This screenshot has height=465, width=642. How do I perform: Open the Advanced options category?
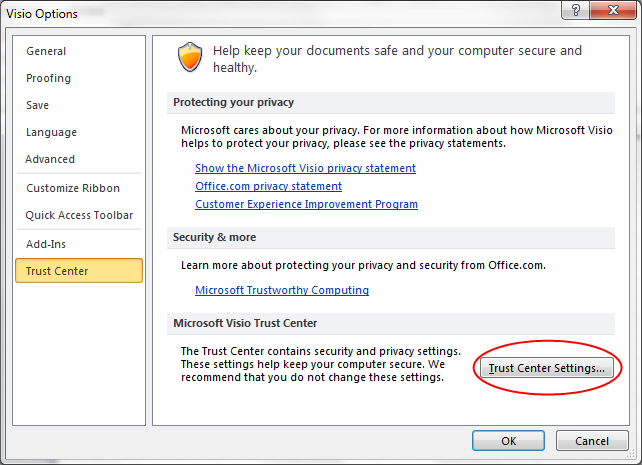[50, 159]
